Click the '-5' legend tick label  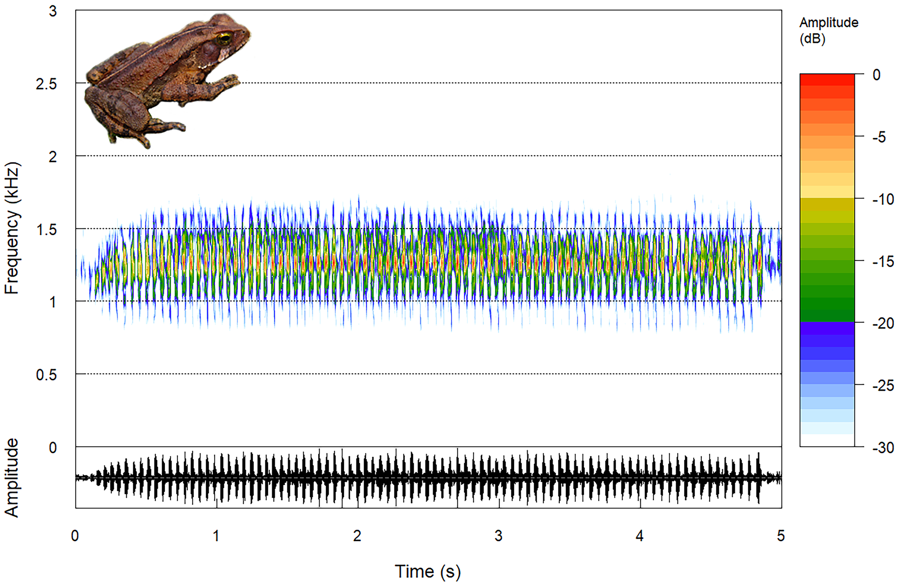point(879,137)
